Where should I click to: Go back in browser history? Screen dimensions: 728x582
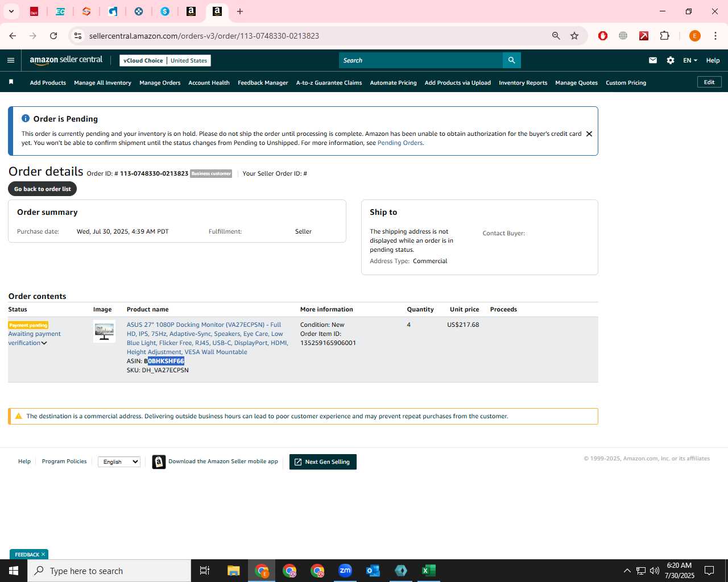tap(13, 36)
